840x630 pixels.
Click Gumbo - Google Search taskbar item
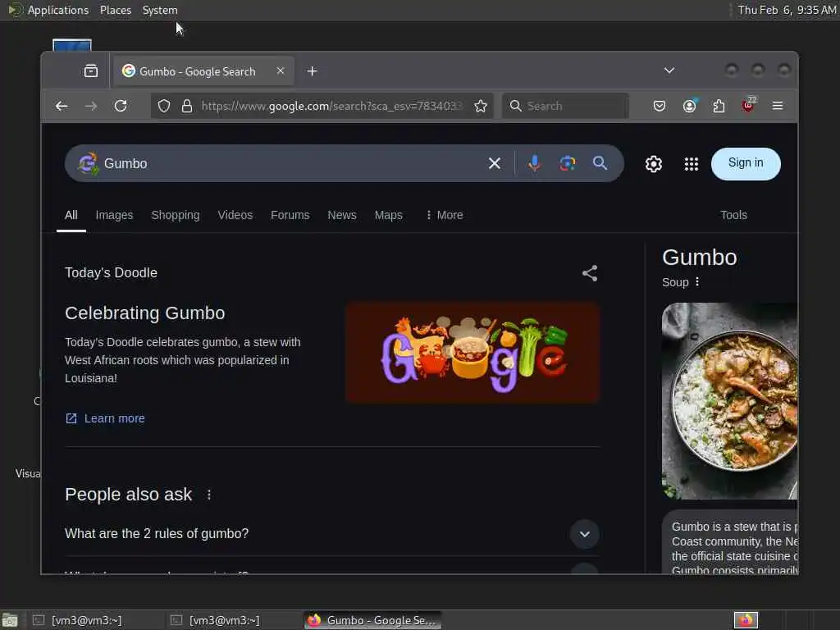point(373,620)
